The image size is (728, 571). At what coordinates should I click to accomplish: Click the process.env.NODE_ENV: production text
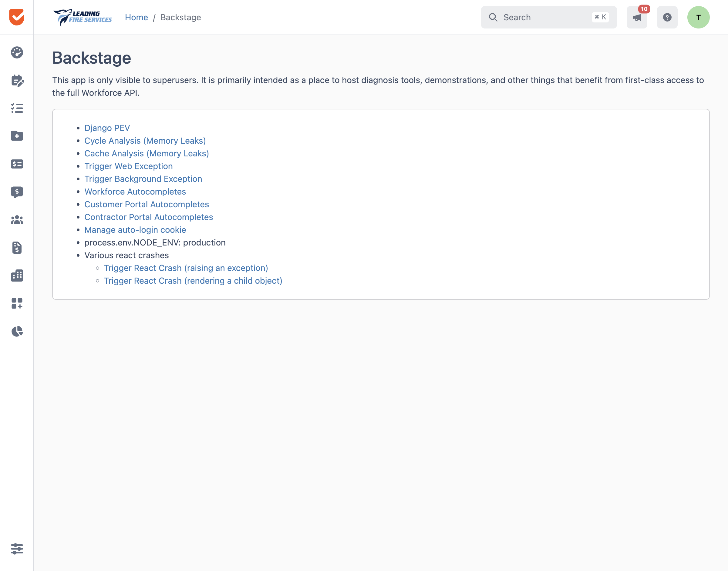coord(155,242)
